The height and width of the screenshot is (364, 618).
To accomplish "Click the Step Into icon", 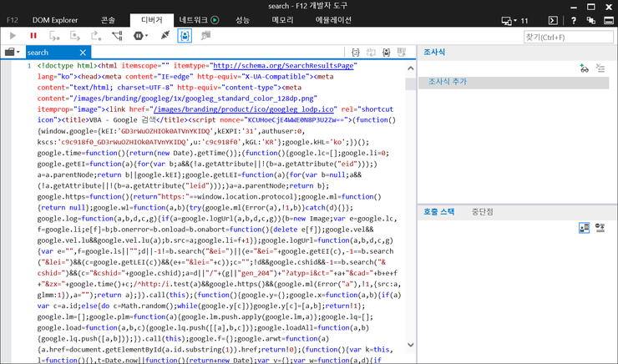I will (55, 36).
